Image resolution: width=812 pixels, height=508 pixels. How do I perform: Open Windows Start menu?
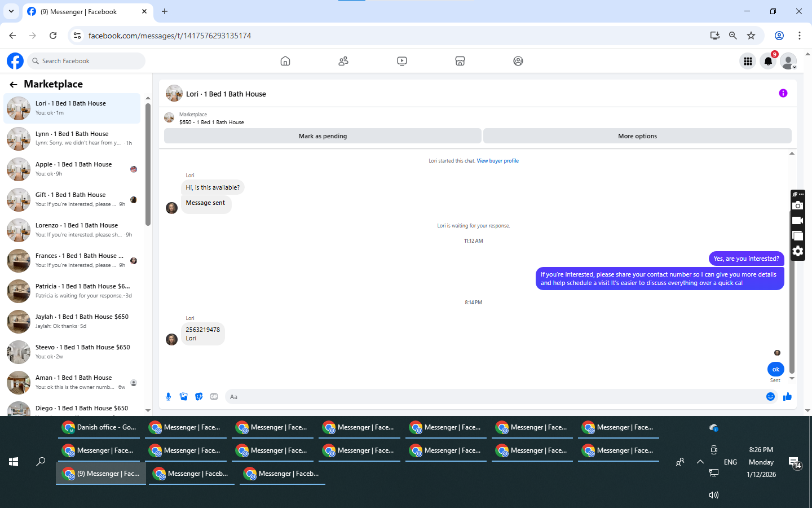[x=14, y=462]
